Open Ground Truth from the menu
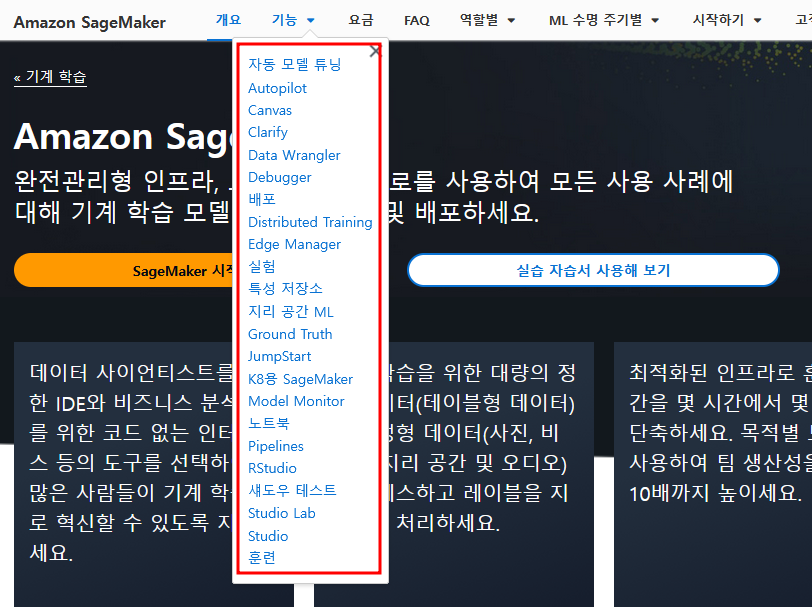Image resolution: width=812 pixels, height=610 pixels. point(290,334)
